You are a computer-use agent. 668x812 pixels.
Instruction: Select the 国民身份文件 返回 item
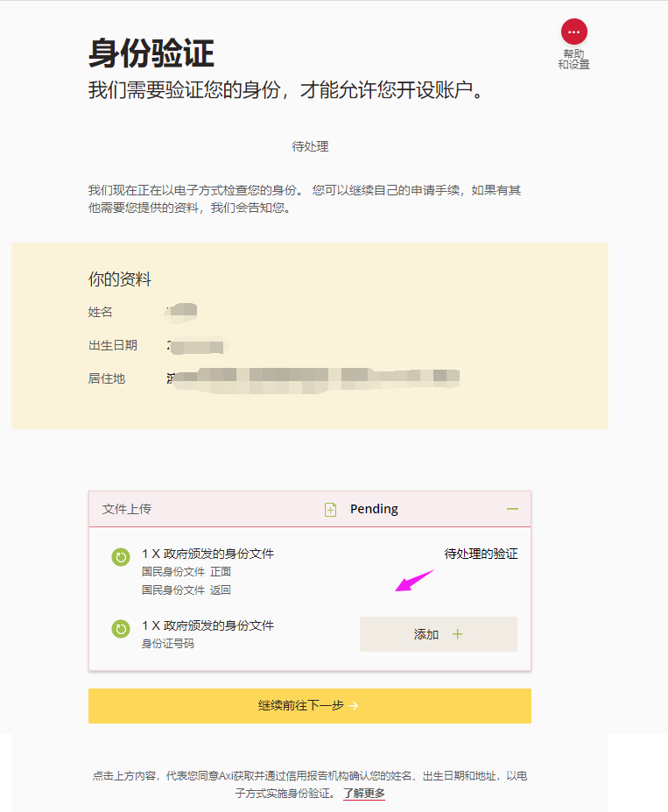tap(186, 590)
